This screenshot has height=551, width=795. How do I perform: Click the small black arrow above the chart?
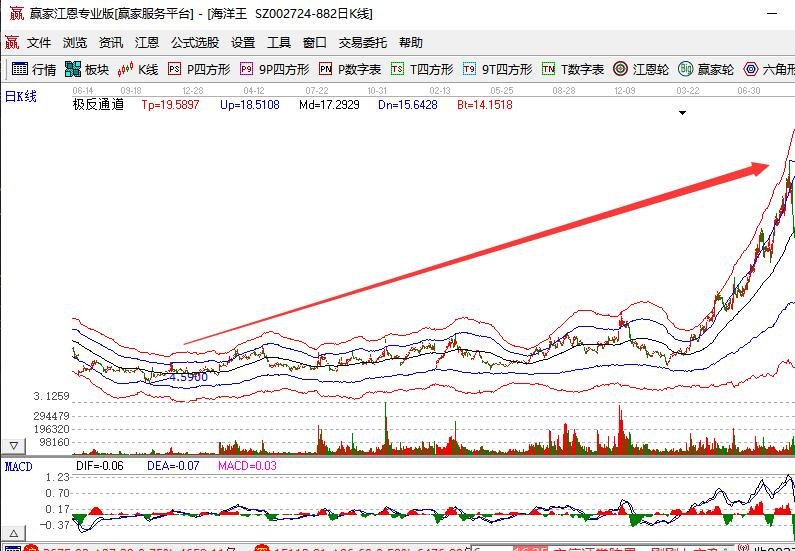[682, 113]
